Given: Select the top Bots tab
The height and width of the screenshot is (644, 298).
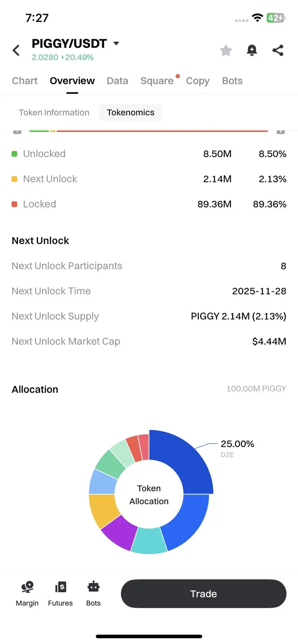Looking at the screenshot, I should point(232,81).
